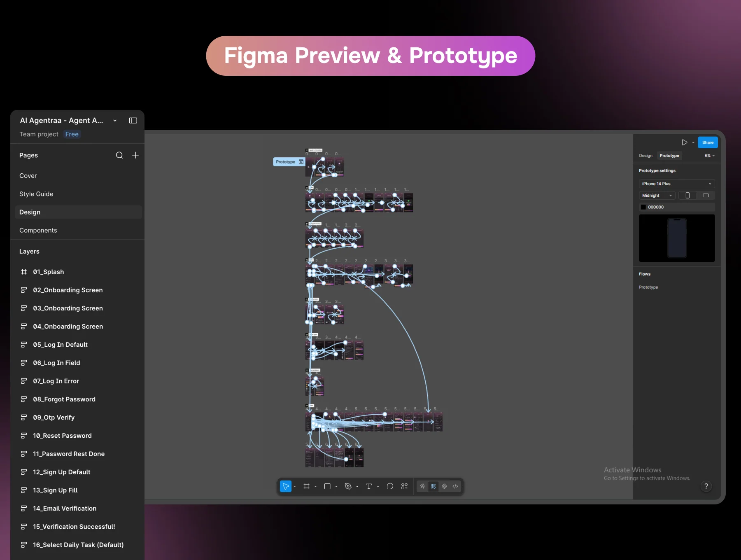741x560 pixels.
Task: Select the Comment tool
Action: tap(390, 486)
